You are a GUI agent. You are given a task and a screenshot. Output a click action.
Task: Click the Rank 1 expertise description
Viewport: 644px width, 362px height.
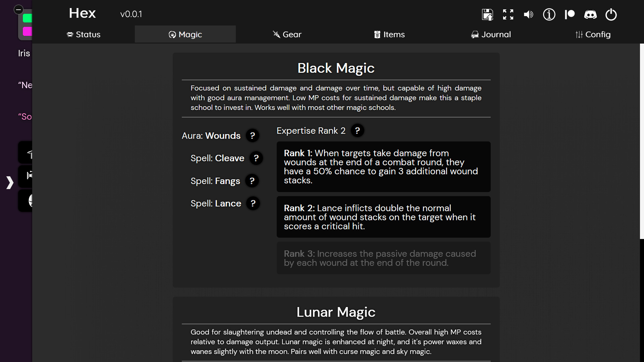click(383, 167)
